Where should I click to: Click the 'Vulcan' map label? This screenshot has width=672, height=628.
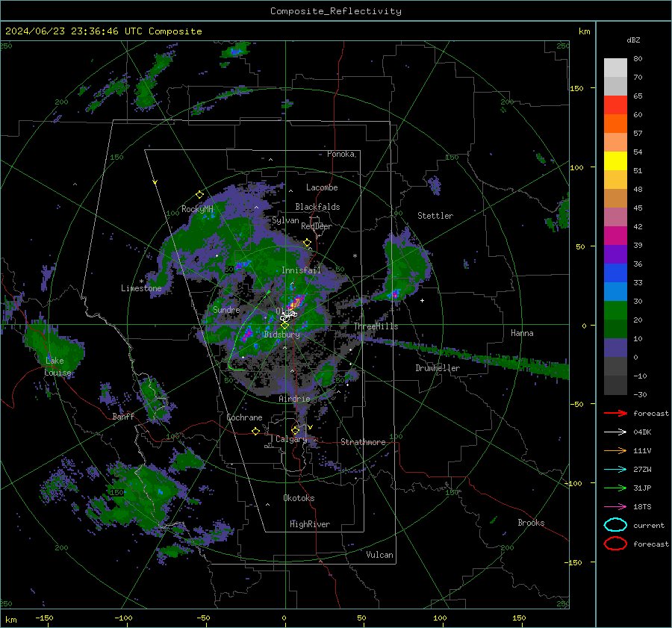tap(379, 555)
